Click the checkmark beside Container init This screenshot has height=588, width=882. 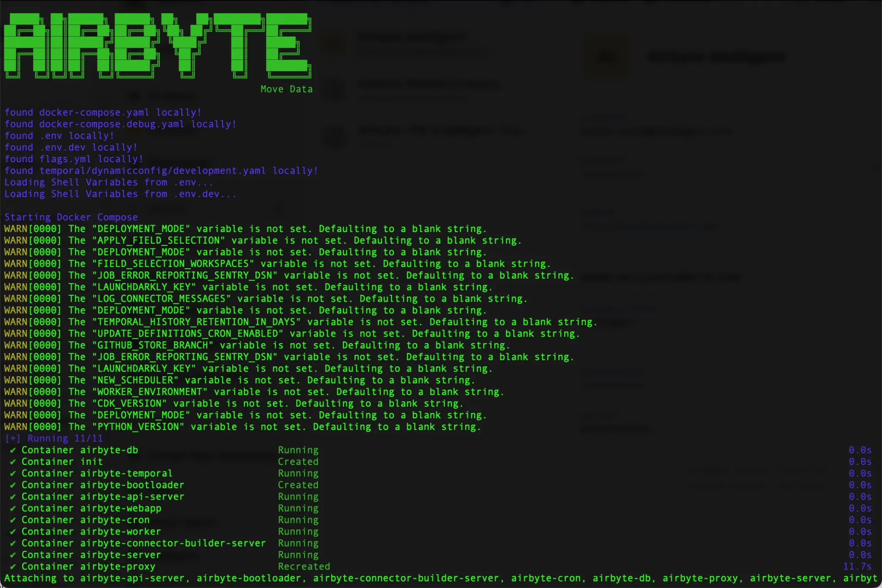point(13,462)
